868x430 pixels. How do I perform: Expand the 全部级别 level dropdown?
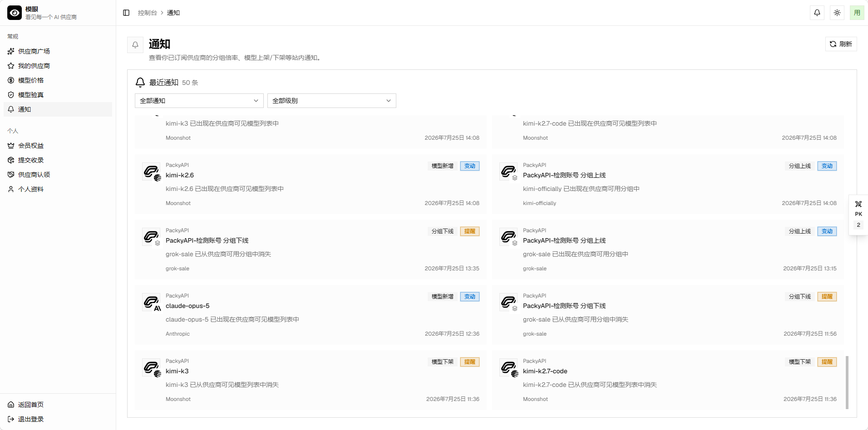332,101
